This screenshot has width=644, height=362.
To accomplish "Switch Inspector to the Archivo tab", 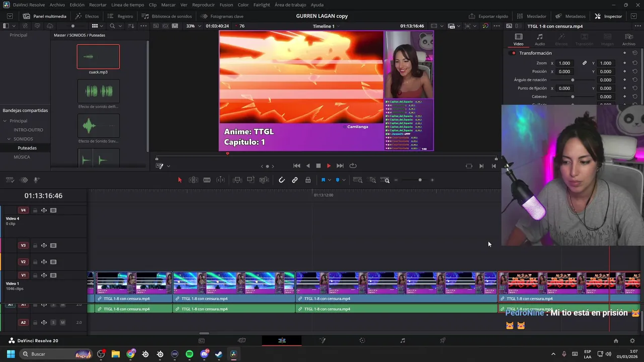I will [x=629, y=40].
